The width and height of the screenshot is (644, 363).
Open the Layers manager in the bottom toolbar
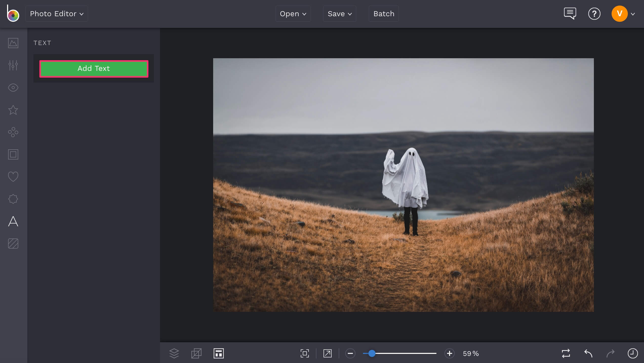coord(174,353)
